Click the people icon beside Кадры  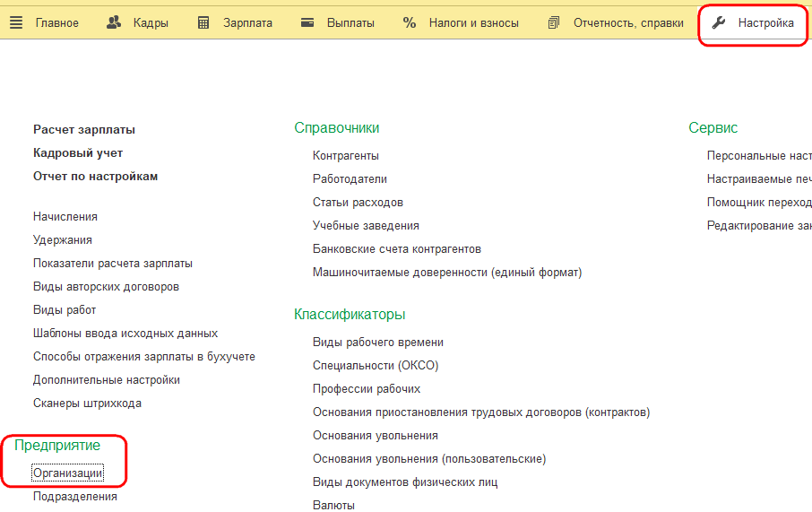click(x=114, y=22)
